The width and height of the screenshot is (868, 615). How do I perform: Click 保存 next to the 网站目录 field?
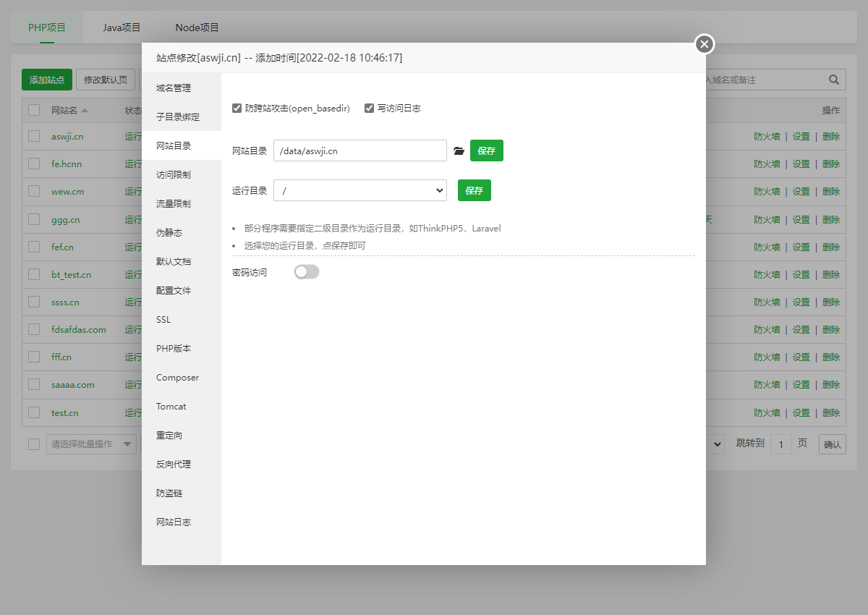click(486, 150)
